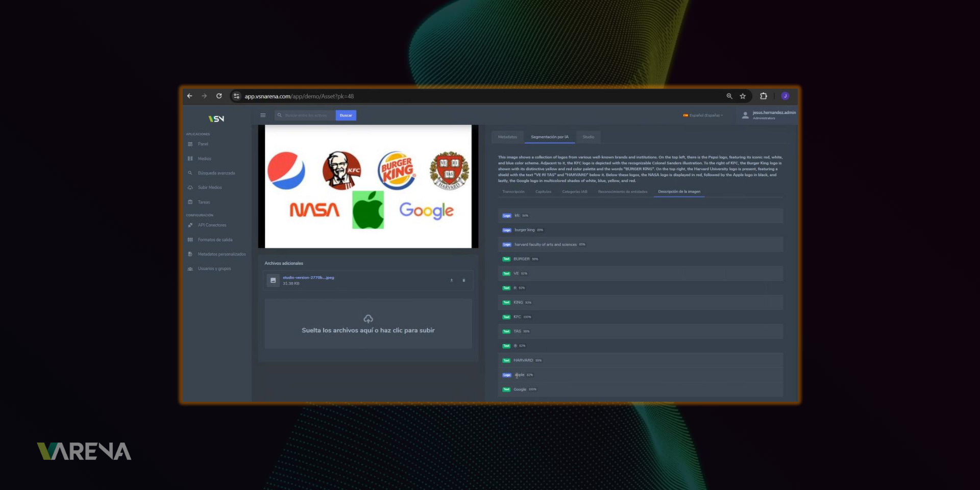Viewport: 980px width, 490px height.
Task: Open Usuarios y grupos
Action: coord(214,268)
